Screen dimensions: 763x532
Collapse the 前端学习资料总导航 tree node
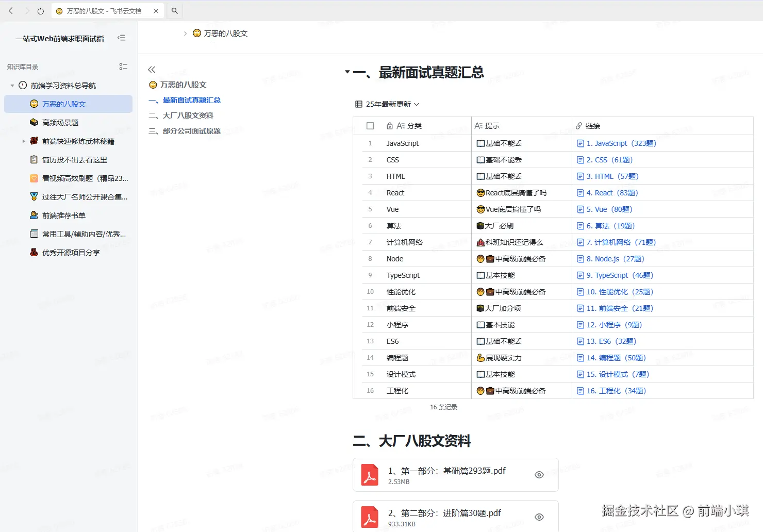(x=11, y=85)
